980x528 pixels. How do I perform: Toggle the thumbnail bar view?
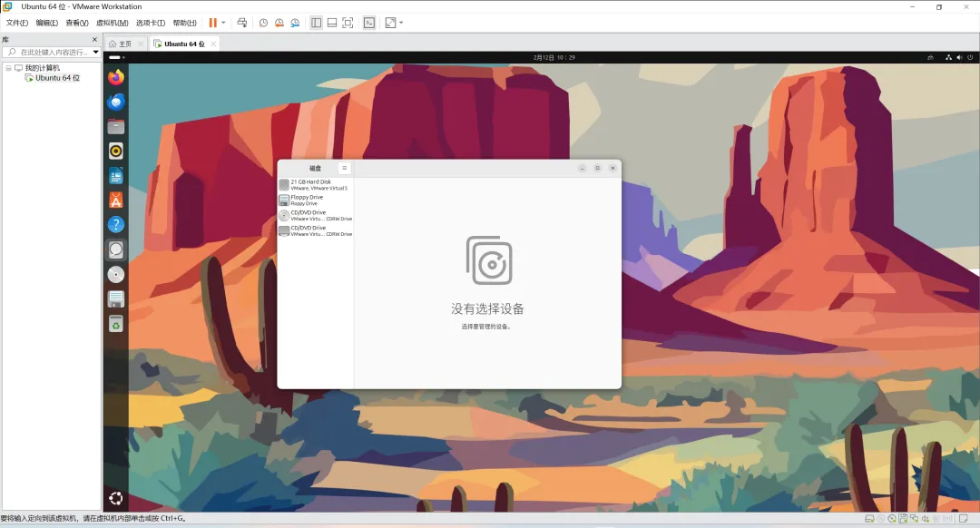click(x=332, y=23)
